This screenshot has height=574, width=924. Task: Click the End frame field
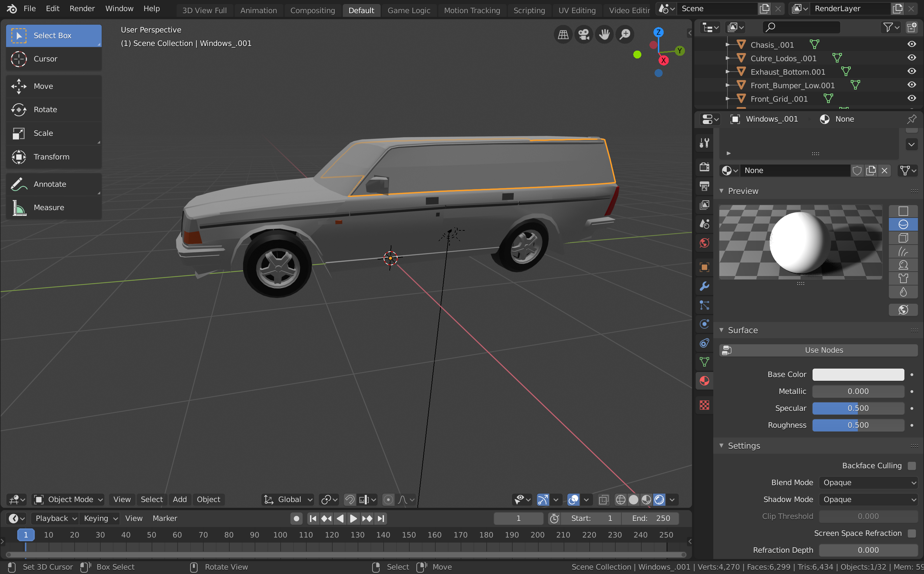point(650,519)
